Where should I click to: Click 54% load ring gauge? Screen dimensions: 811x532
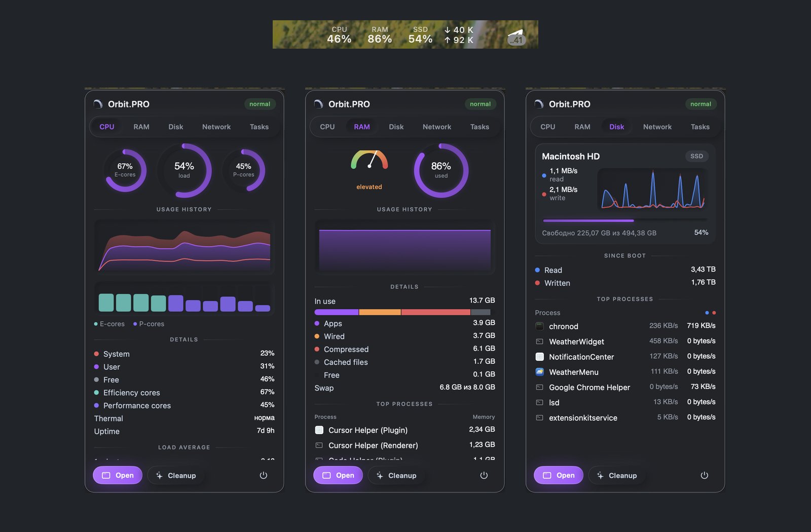tap(184, 170)
